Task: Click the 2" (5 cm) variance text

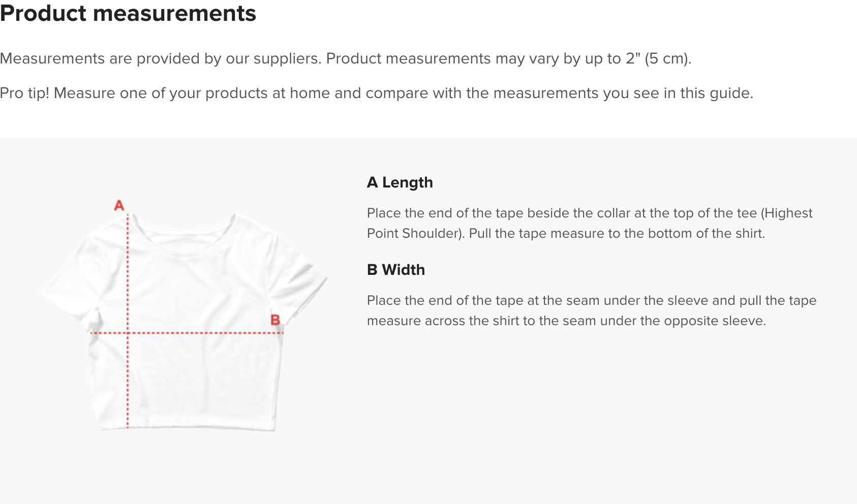Action: [x=658, y=59]
